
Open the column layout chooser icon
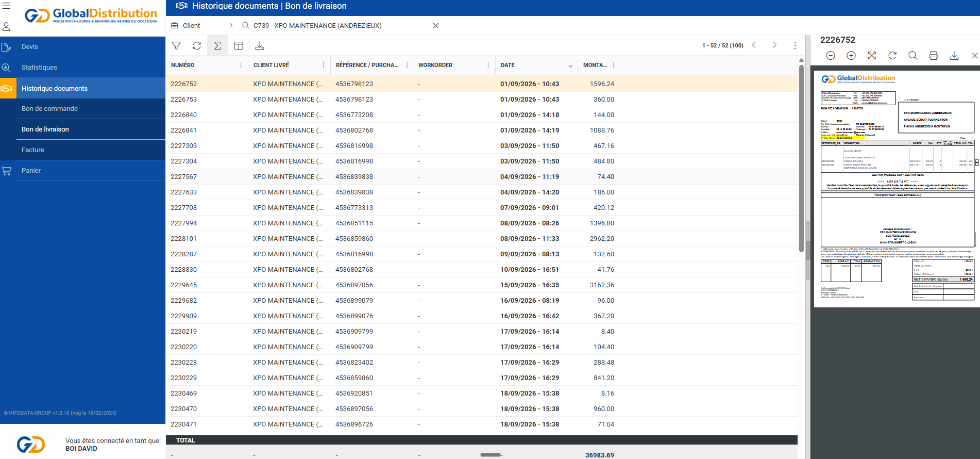point(239,46)
